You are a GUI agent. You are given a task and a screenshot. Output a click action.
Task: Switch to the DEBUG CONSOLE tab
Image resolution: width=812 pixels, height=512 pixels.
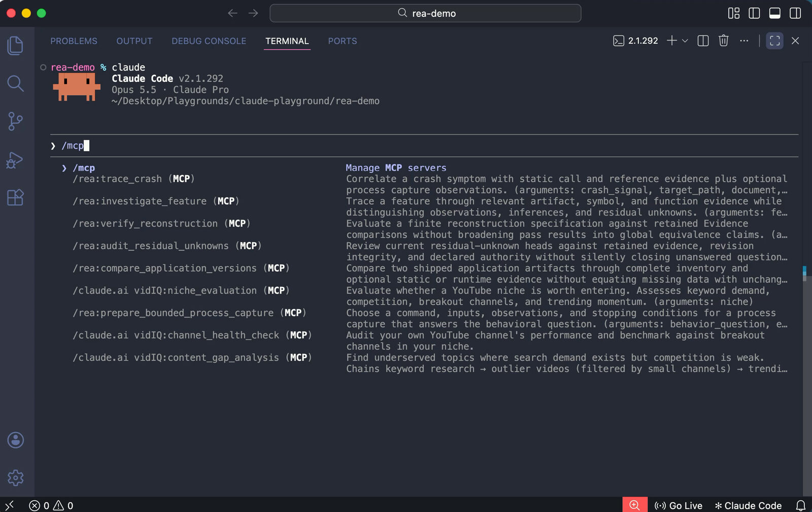pyautogui.click(x=209, y=41)
